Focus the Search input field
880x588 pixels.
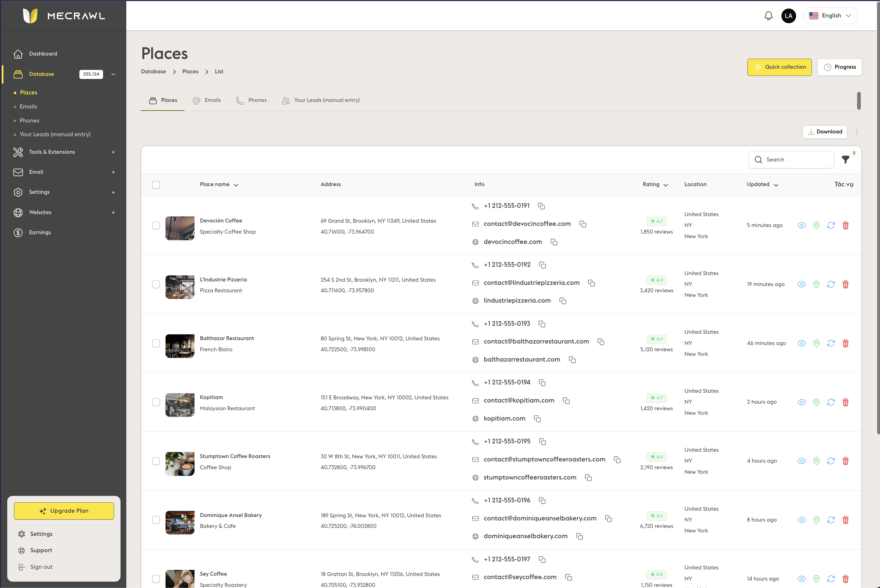[x=791, y=160]
